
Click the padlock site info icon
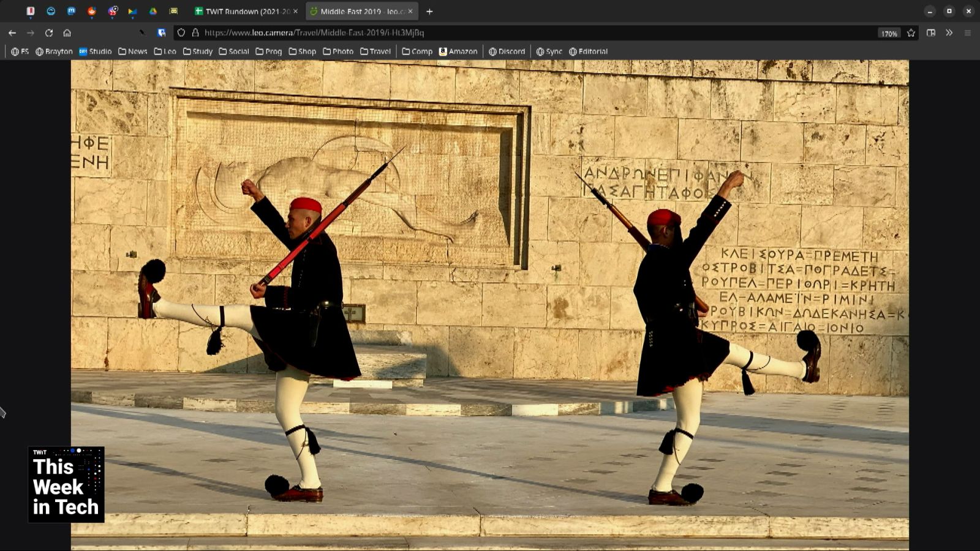[x=195, y=33]
